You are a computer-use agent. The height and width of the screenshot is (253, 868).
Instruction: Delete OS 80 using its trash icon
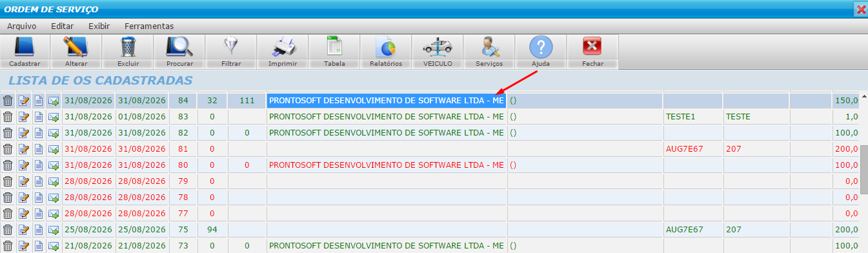point(8,165)
